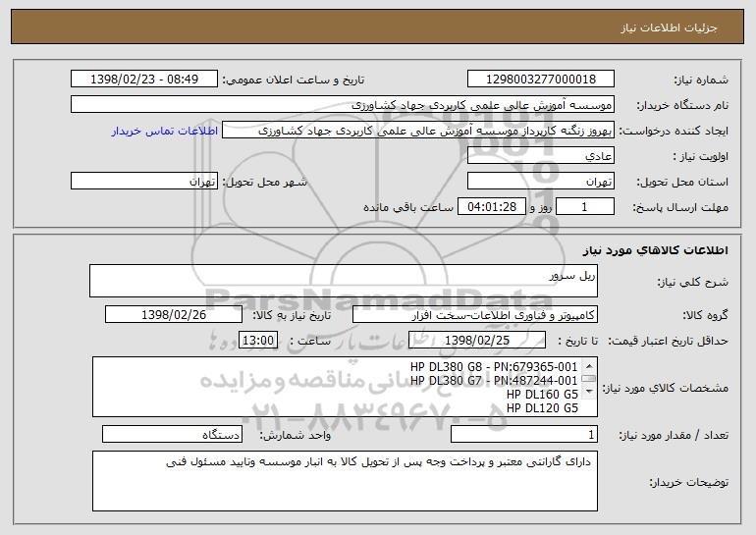
Task: Click header title جزئیات اطلاعات نیاز
Action: 670,27
